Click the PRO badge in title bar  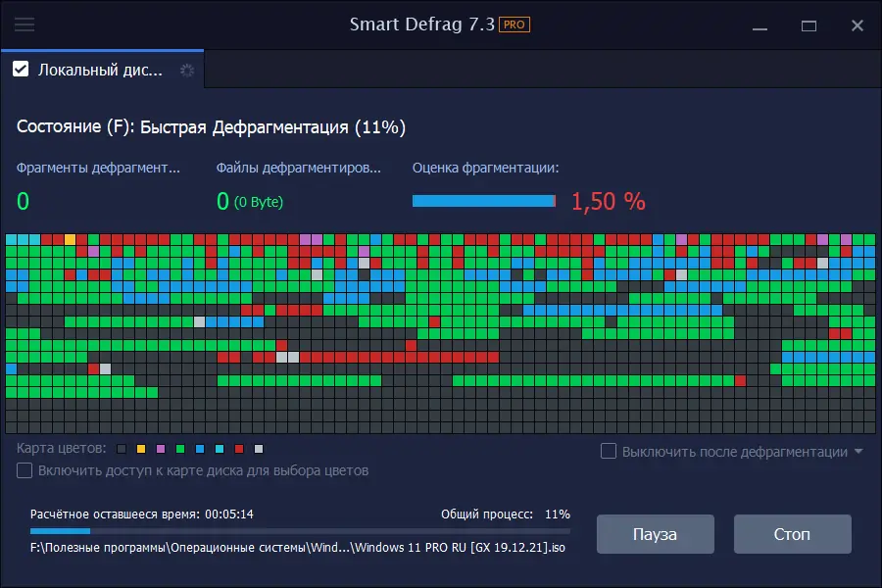(513, 24)
